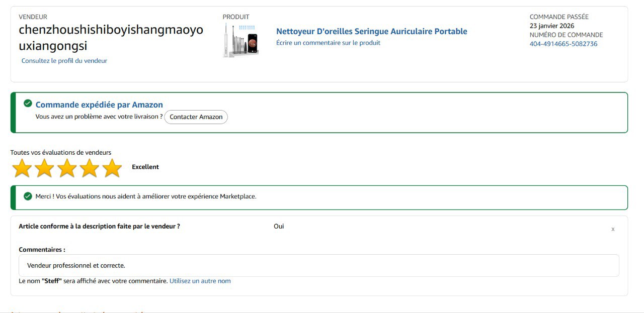
Task: Open the ear cleaner product thumbnail
Action: pos(240,40)
